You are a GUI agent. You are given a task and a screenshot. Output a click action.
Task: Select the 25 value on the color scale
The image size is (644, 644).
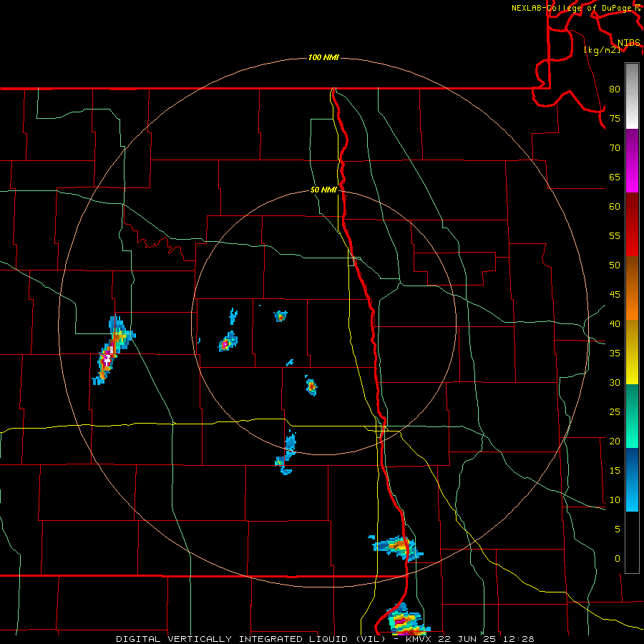point(615,412)
